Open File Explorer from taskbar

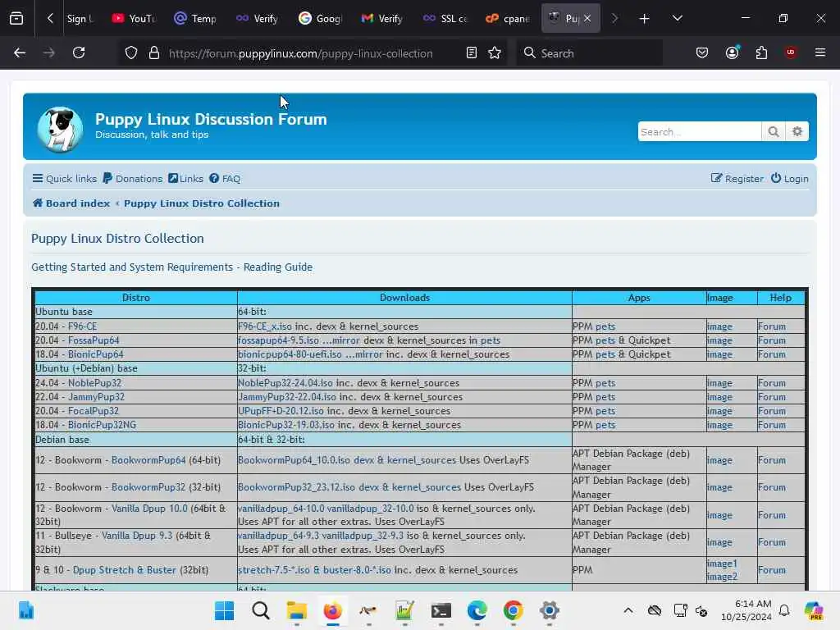pos(297,610)
